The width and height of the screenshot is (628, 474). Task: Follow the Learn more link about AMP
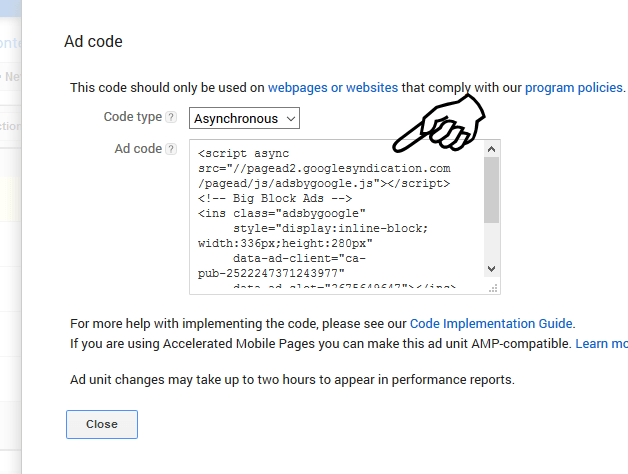pyautogui.click(x=602, y=343)
